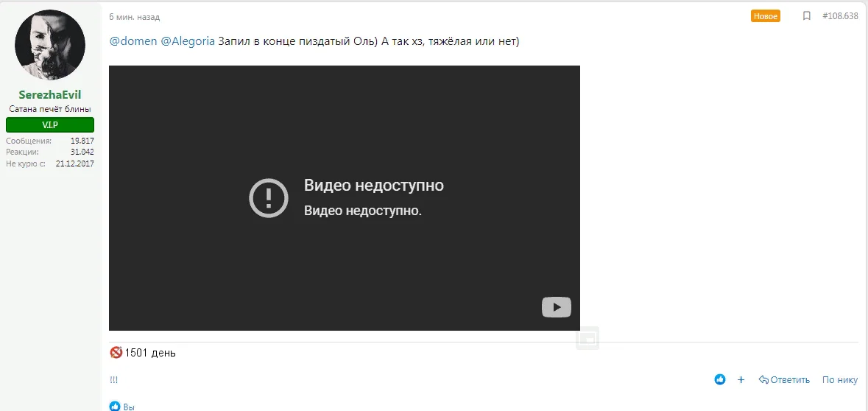Image resolution: width=868 pixels, height=411 pixels.
Task: Click the blue like thumbs-up reaction icon
Action: pyautogui.click(x=719, y=379)
